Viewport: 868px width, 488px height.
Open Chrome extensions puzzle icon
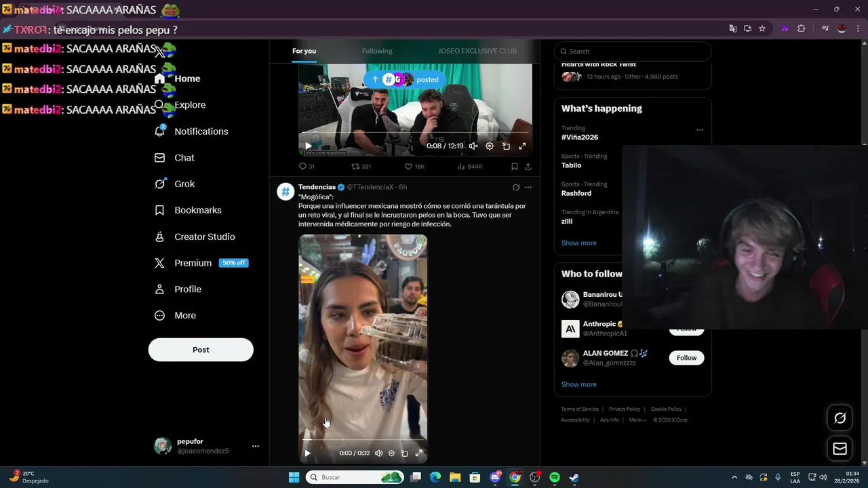tap(802, 28)
